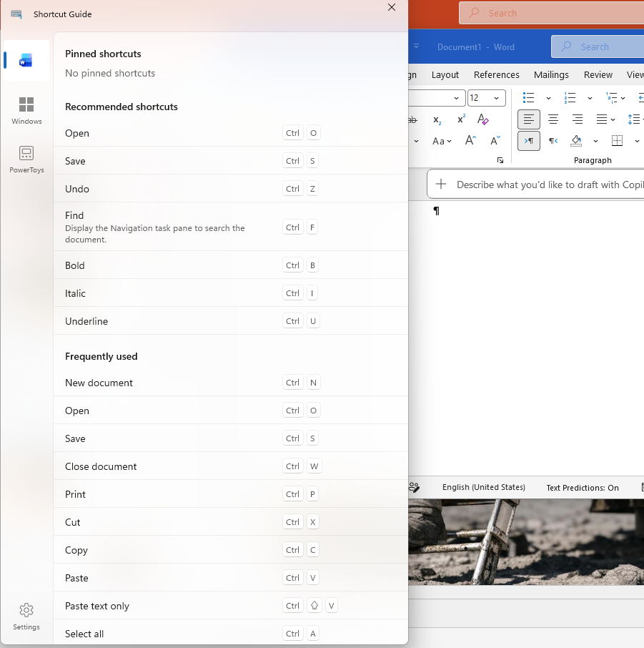Click the Numbering list icon in Word
The width and height of the screenshot is (644, 648).
pyautogui.click(x=570, y=98)
